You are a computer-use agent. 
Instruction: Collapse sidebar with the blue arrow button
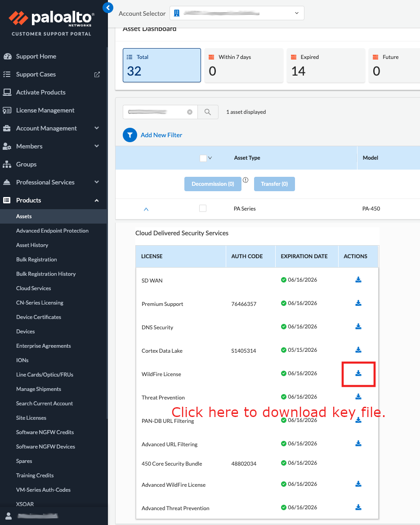tap(107, 7)
